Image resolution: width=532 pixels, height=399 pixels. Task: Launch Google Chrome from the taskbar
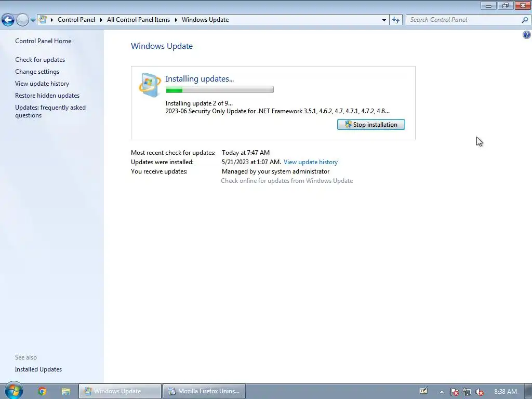point(42,391)
